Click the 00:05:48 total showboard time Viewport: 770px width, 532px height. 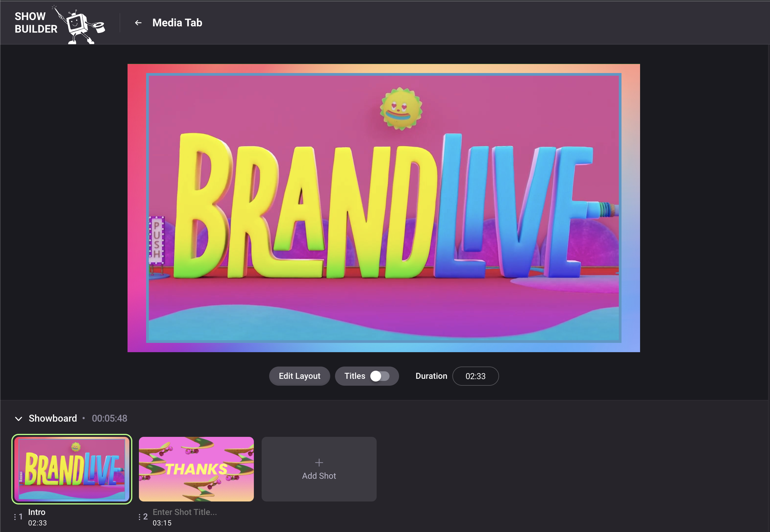pyautogui.click(x=109, y=418)
